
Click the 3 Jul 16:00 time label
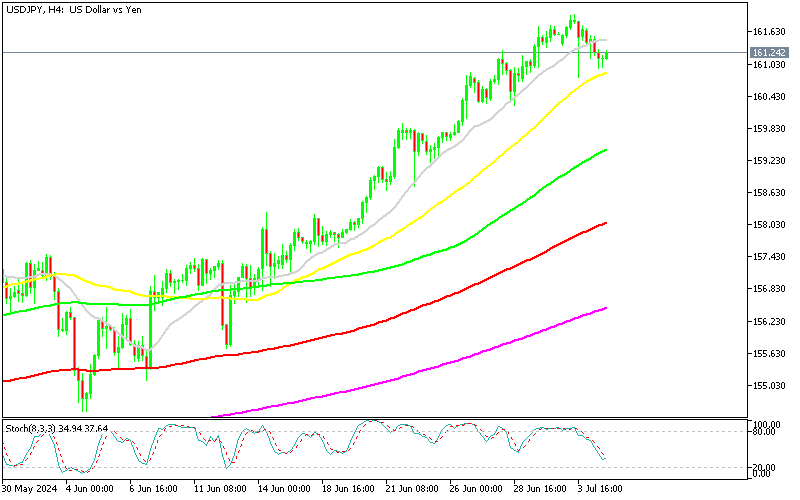point(600,489)
